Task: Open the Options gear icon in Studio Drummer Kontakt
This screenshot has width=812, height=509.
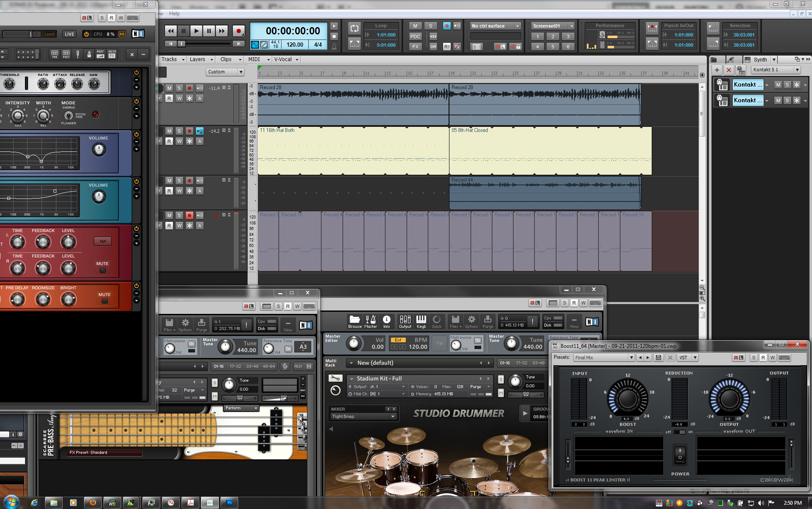Action: click(472, 322)
